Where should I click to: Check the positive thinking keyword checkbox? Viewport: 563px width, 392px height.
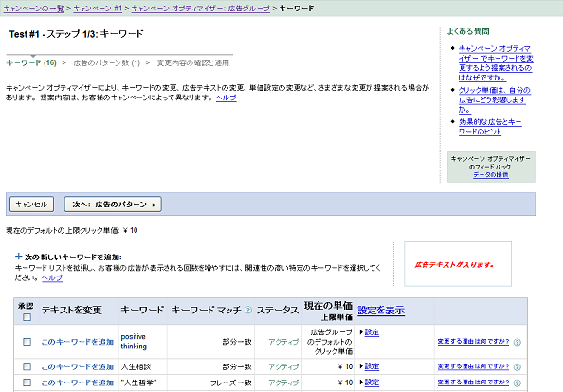pyautogui.click(x=27, y=342)
